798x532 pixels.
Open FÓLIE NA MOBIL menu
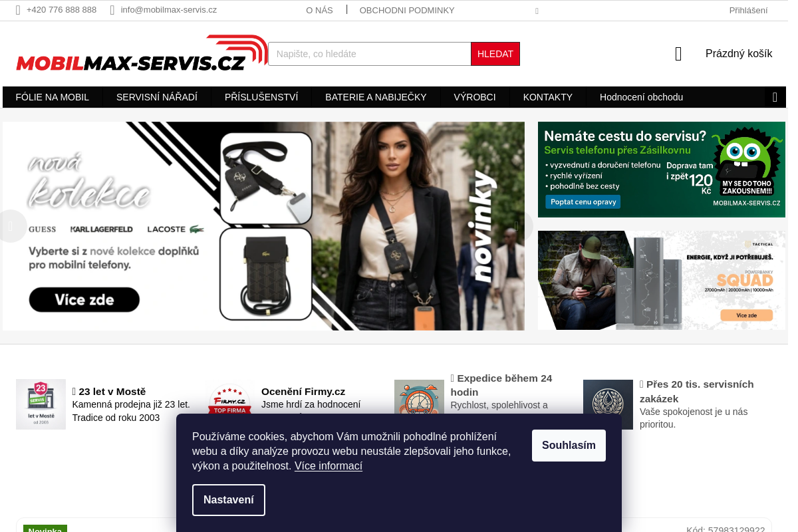(53, 97)
